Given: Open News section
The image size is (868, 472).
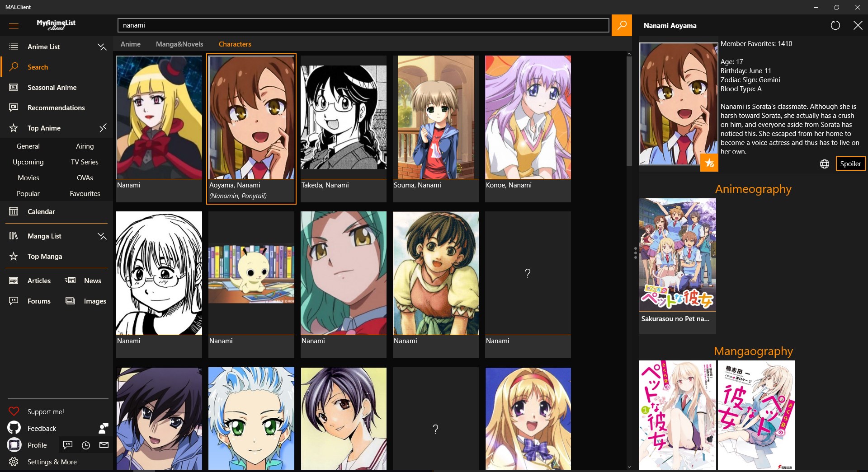Looking at the screenshot, I should pos(93,281).
